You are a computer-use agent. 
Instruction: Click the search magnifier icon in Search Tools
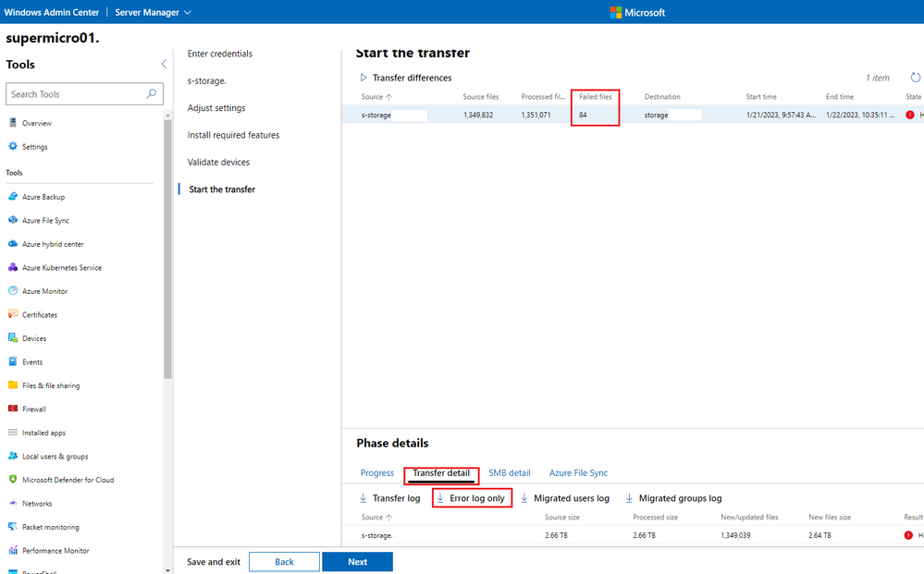(x=152, y=93)
